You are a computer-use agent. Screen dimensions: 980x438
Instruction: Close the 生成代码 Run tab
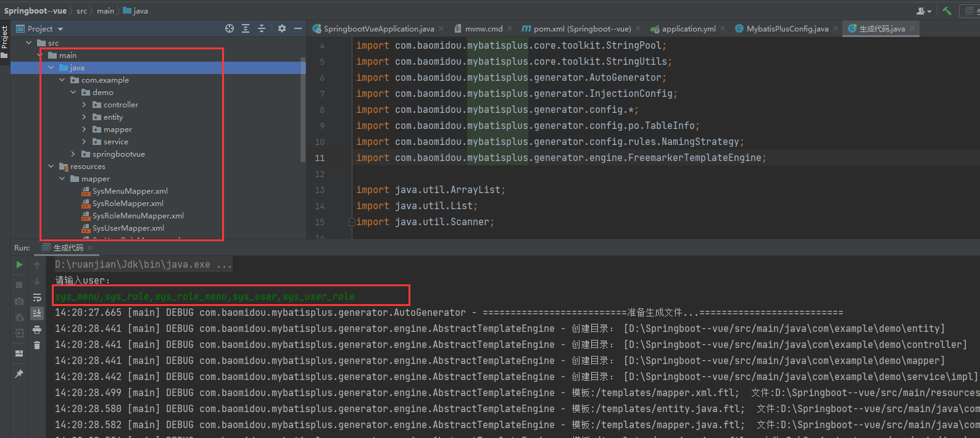tap(90, 248)
